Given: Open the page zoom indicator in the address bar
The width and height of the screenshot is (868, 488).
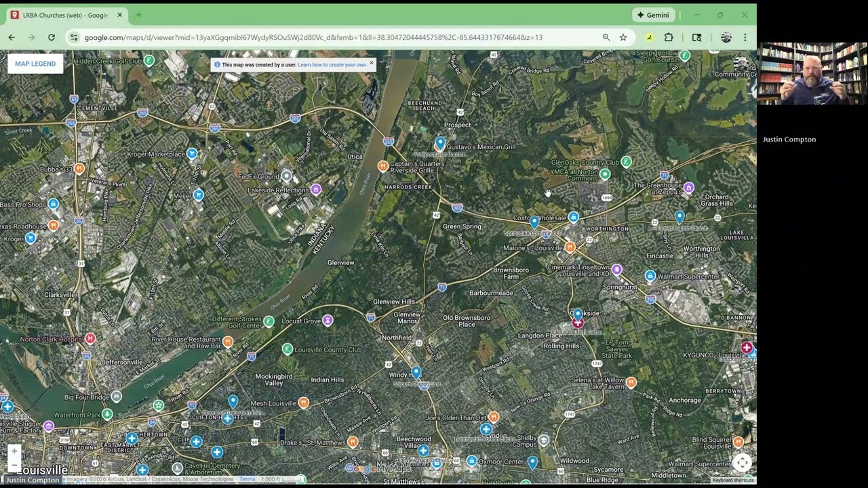Looking at the screenshot, I should pyautogui.click(x=606, y=37).
